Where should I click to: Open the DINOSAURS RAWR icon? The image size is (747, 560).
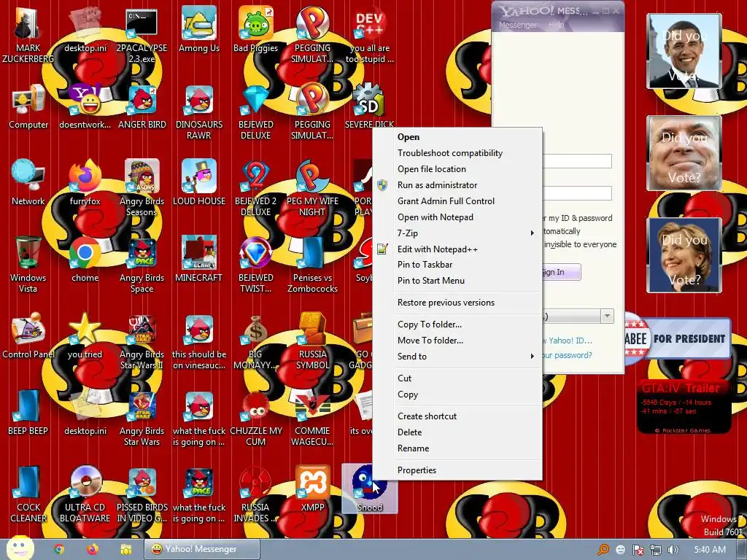[x=198, y=111]
